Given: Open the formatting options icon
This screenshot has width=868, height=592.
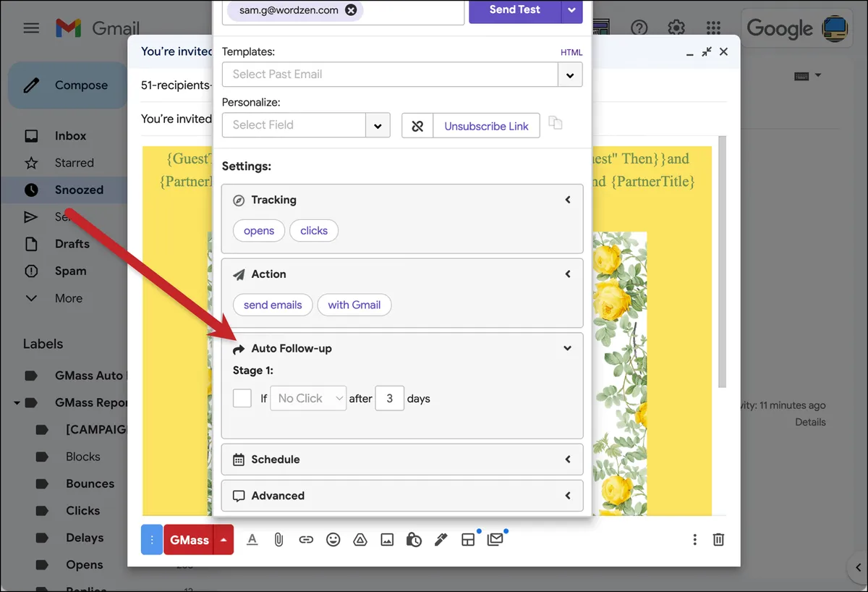Looking at the screenshot, I should [252, 539].
